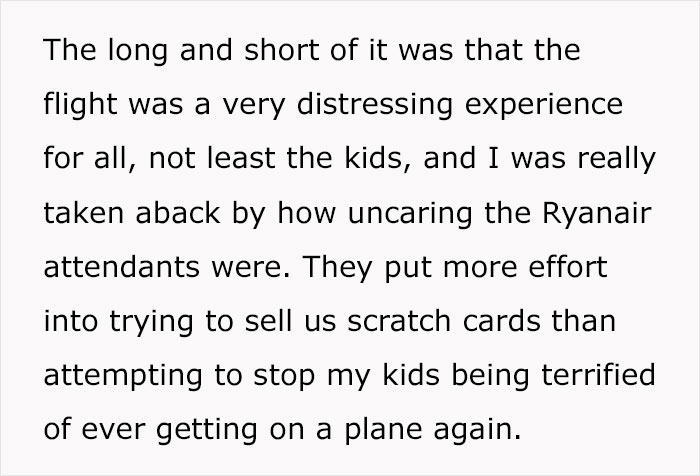Click the word "Ryanair" in the text
The image size is (700, 476).
tap(597, 215)
